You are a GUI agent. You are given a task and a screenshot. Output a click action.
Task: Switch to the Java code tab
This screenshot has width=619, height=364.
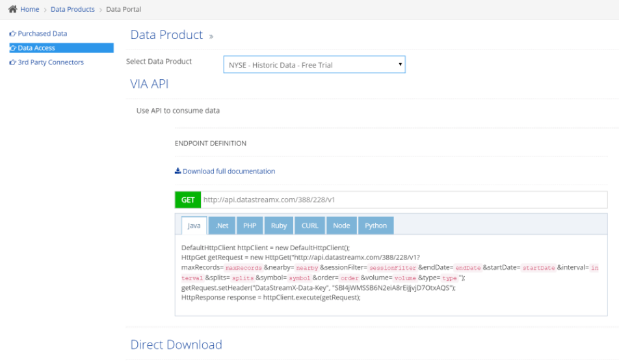(194, 226)
